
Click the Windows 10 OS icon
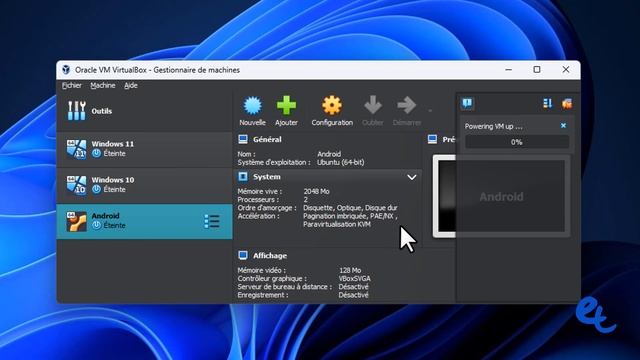tap(76, 185)
